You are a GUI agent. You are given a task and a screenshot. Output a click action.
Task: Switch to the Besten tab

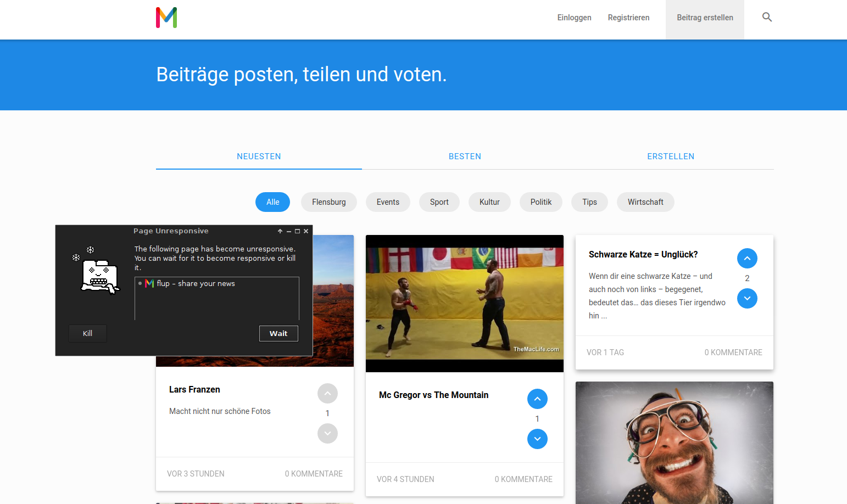[x=465, y=156]
